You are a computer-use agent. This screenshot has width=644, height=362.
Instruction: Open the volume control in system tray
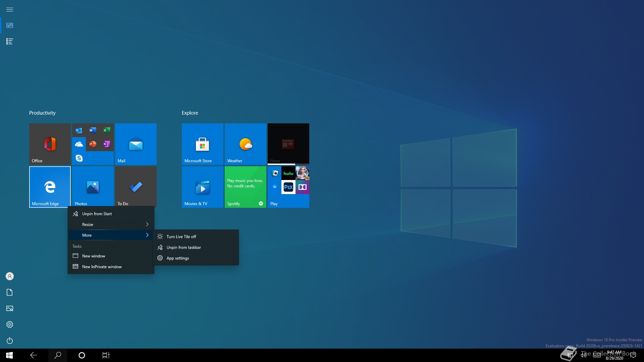point(584,355)
